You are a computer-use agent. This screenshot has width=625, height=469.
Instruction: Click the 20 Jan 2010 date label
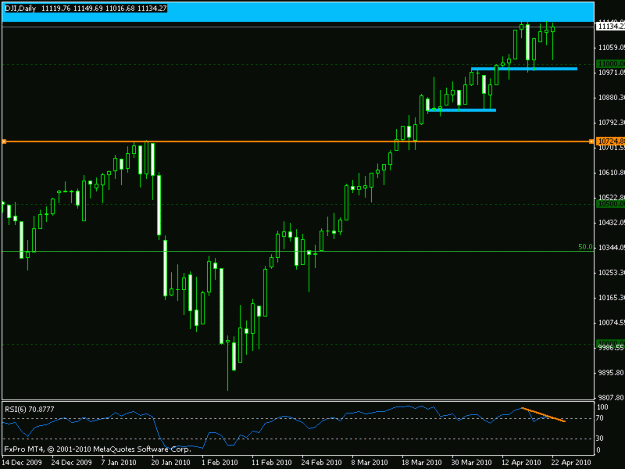[171, 462]
